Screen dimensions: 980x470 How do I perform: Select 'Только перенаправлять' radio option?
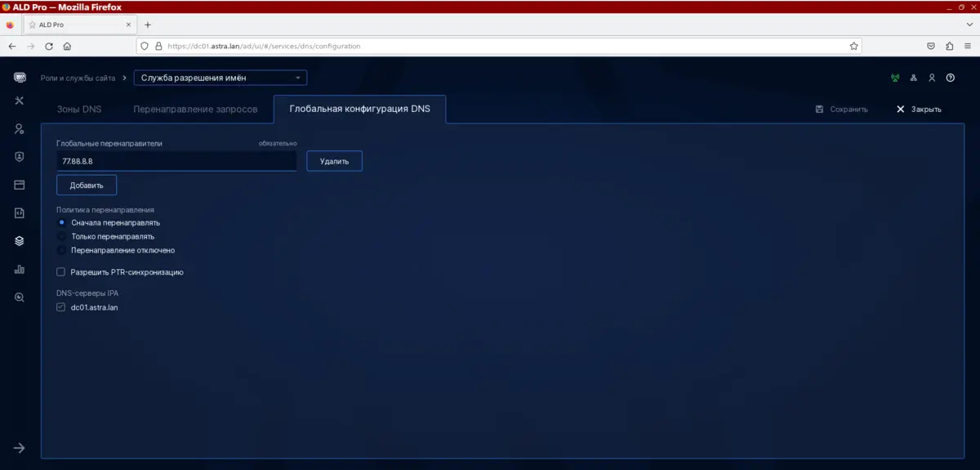[62, 236]
